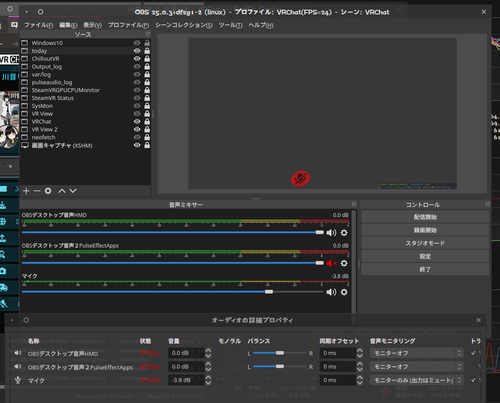Toggle visibility of the VR View 2 source
The height and width of the screenshot is (403, 500).
[137, 129]
